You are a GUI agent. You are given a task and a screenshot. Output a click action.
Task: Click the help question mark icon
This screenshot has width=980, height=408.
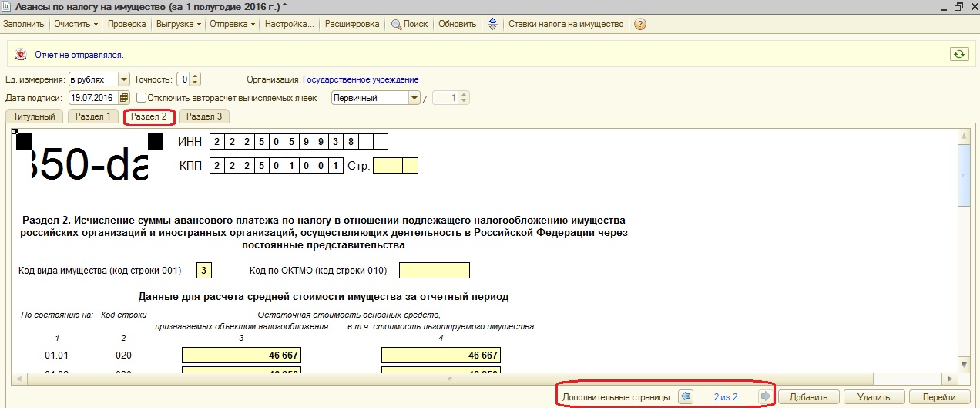(639, 24)
